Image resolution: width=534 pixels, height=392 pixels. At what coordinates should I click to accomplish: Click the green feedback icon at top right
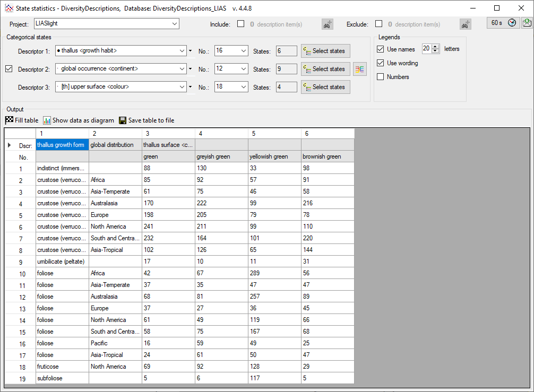527,23
